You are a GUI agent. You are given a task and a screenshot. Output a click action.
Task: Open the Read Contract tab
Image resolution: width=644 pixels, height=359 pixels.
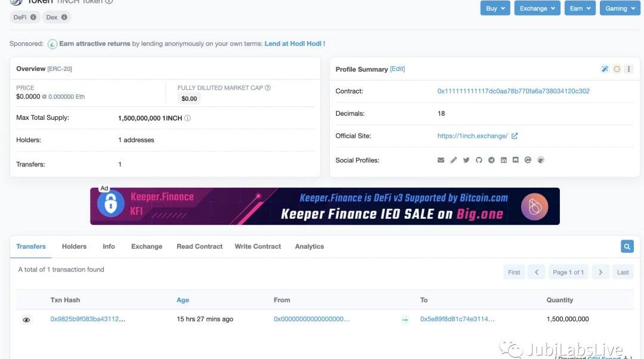[x=199, y=246]
